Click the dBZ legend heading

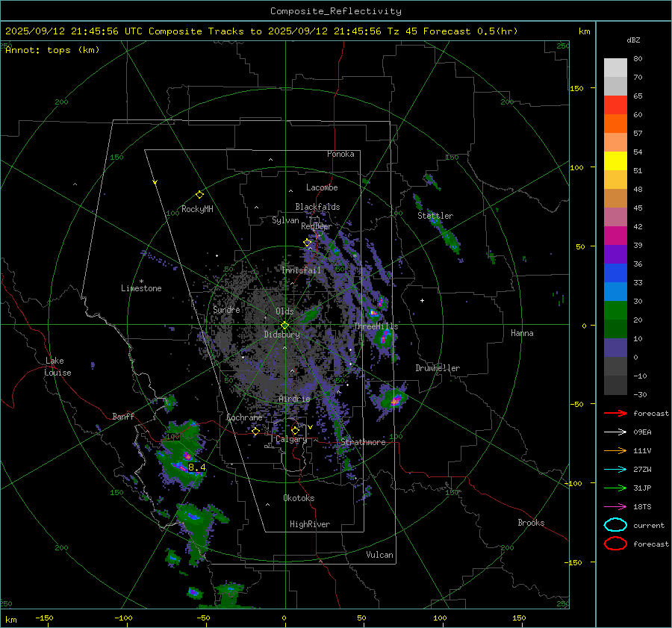(x=633, y=40)
